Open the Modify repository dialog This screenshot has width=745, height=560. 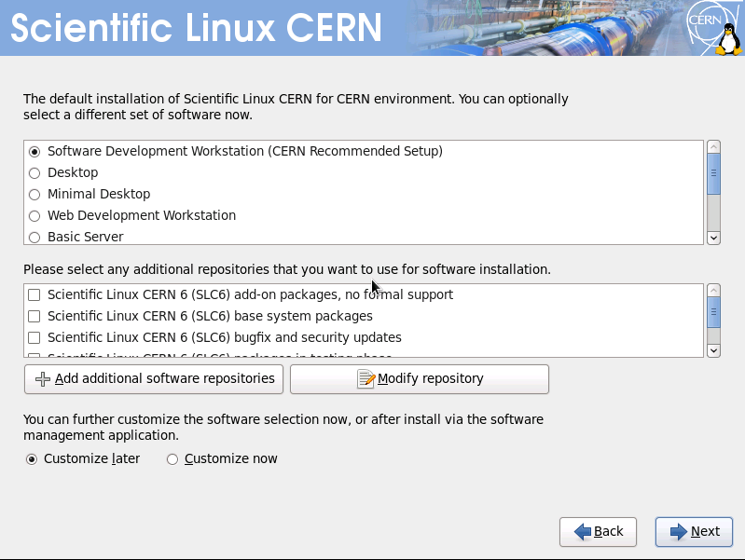(x=420, y=379)
